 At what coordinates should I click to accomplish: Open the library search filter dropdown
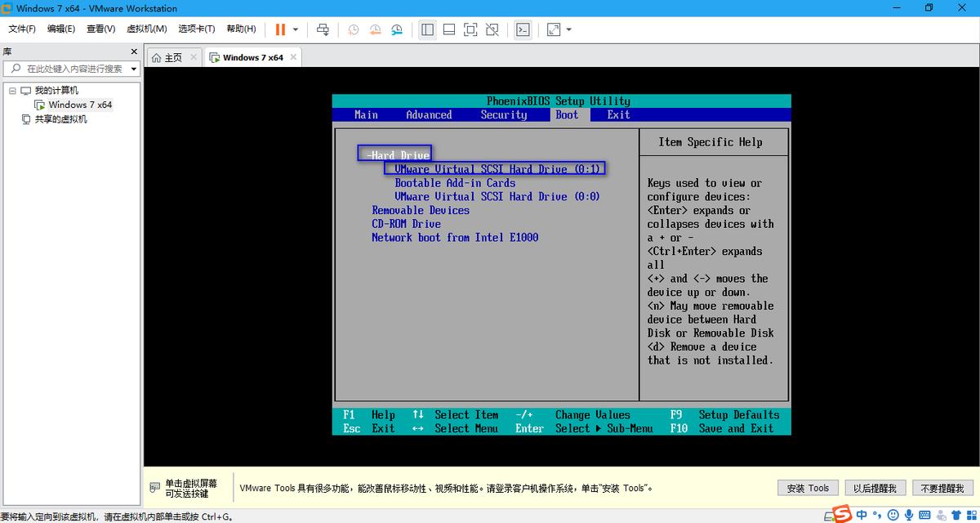[x=134, y=68]
